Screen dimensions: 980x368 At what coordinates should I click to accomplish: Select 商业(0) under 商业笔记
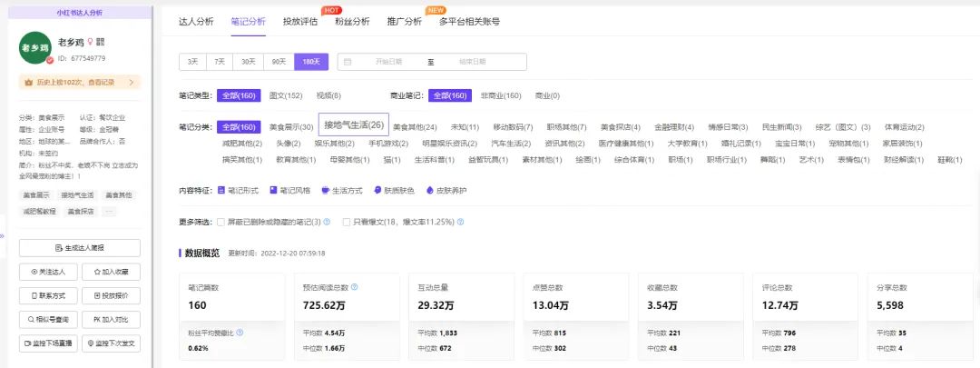click(x=547, y=95)
